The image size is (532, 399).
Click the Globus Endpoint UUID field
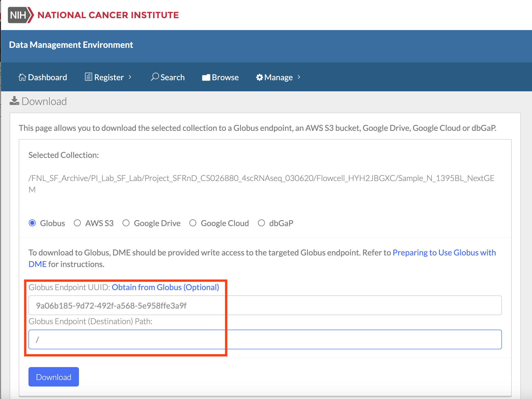point(265,305)
